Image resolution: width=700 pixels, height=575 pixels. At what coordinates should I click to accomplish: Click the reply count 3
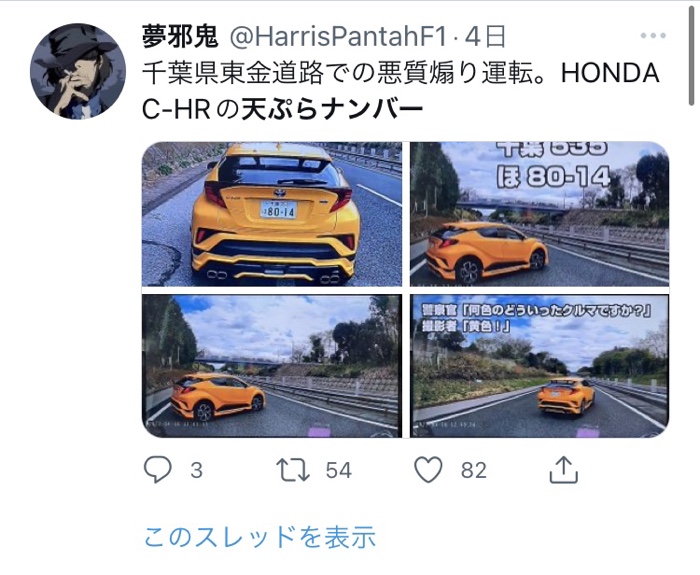click(196, 471)
